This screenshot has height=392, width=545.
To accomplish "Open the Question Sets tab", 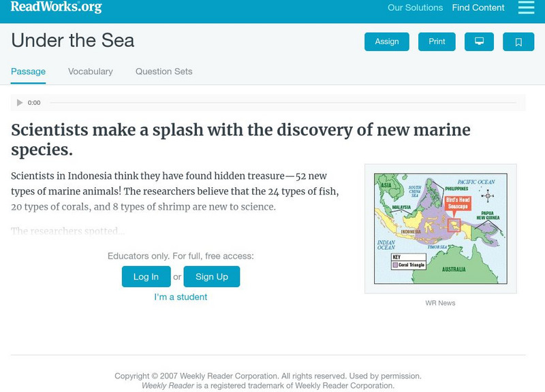I will (163, 71).
